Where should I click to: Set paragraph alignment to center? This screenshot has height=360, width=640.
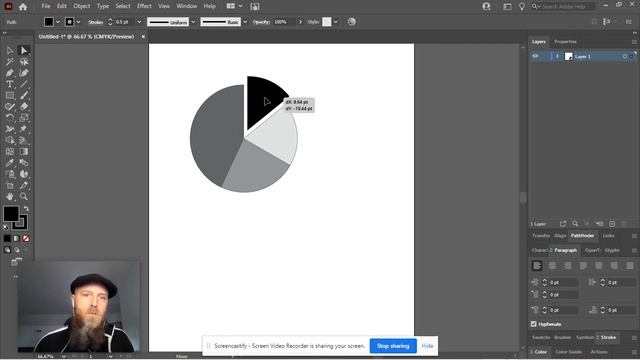point(552,266)
